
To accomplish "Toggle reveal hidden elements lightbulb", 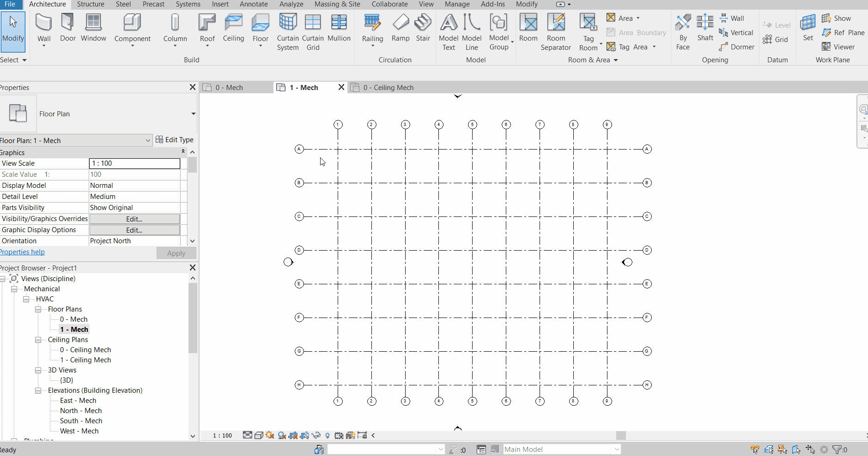I will coord(328,435).
